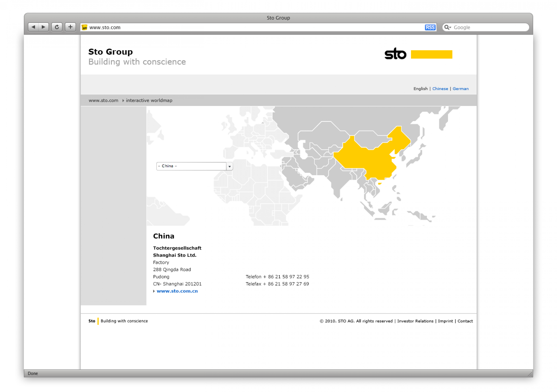Screen dimensions: 557x392
Task: Reload the page with the refresh icon
Action: 57,27
